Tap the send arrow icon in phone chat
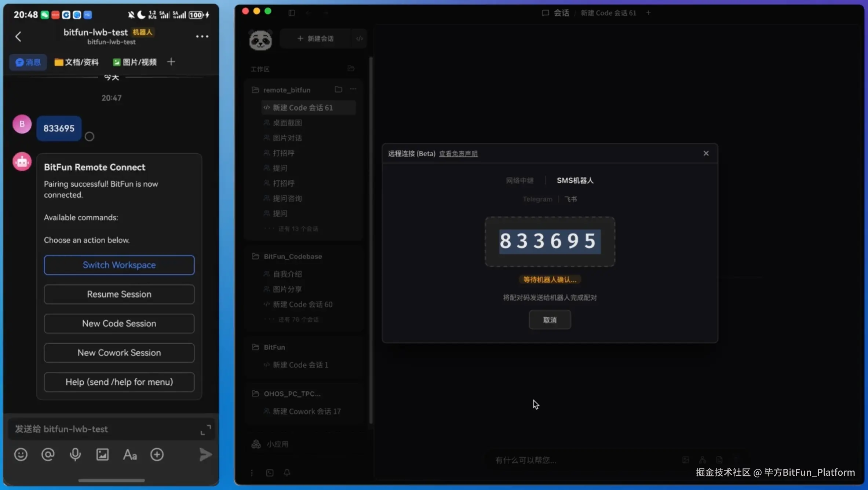The image size is (868, 490). [x=205, y=455]
